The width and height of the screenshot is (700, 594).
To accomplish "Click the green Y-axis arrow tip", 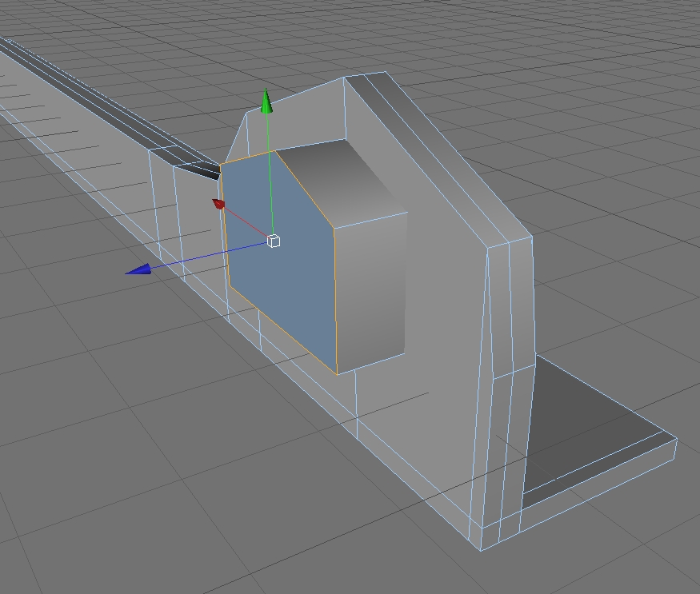I will (x=266, y=101).
